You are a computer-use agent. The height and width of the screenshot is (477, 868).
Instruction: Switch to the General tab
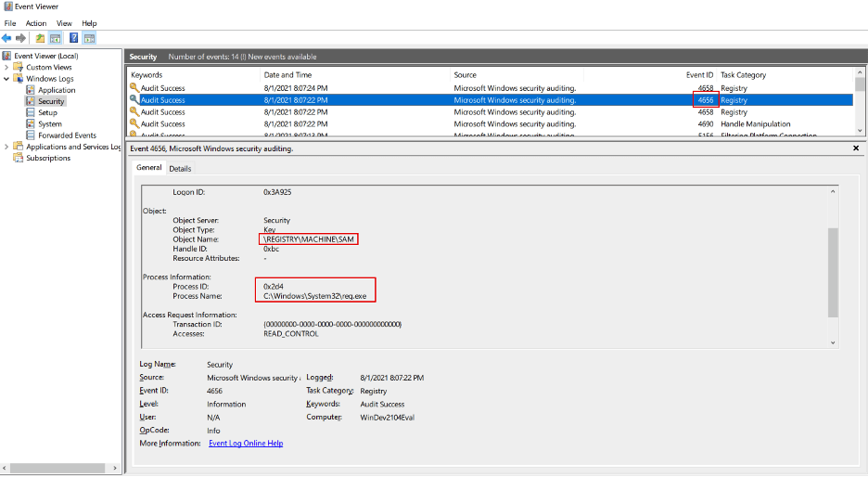pyautogui.click(x=149, y=167)
